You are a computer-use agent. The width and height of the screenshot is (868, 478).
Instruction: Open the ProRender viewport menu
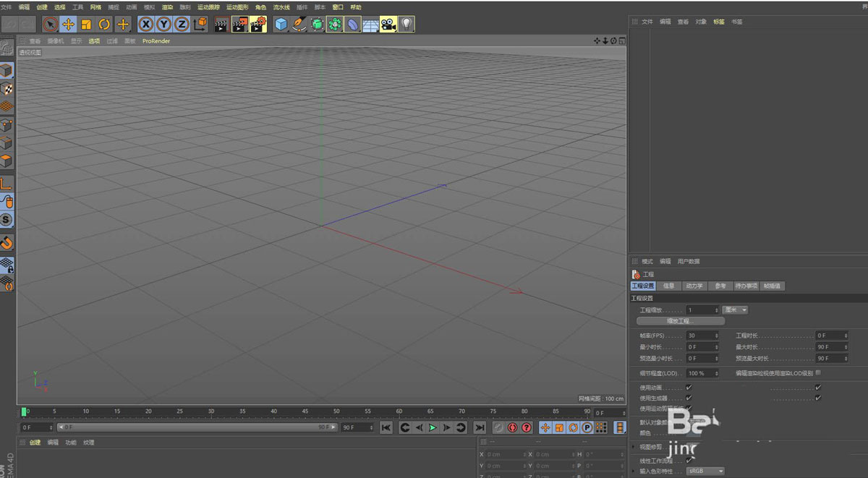point(155,41)
